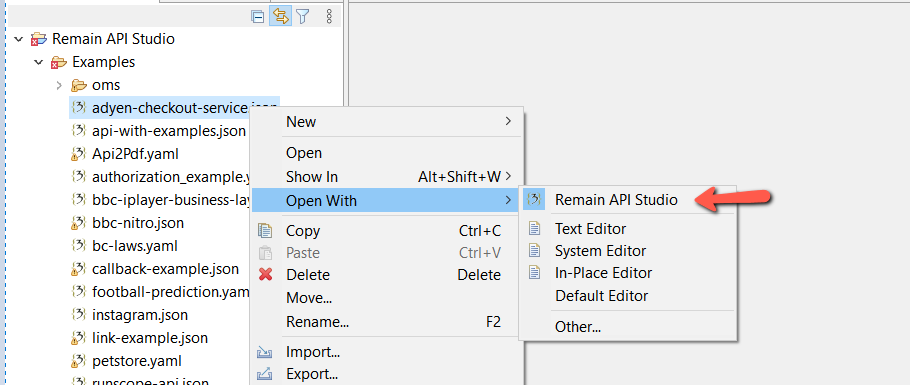Click the file icon of Api2Pdf.yaml
Image resolution: width=910 pixels, height=385 pixels.
coord(78,154)
